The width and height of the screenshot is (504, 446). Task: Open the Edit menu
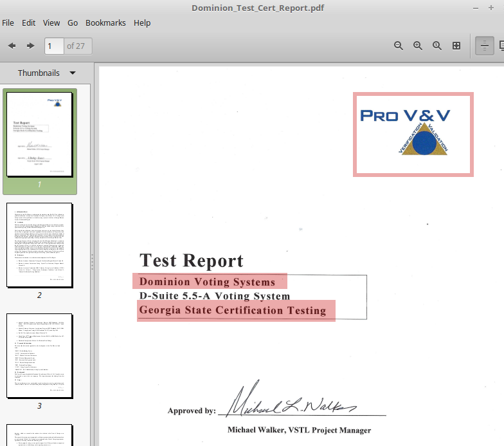point(28,23)
